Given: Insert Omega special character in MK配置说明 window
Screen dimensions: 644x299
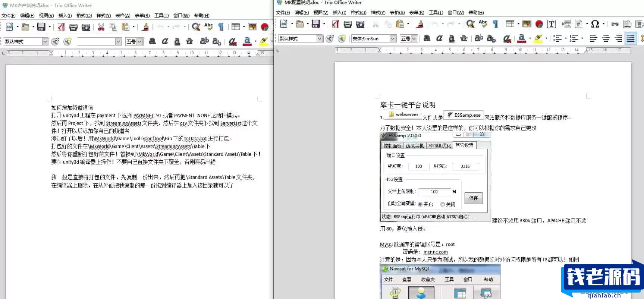Looking at the screenshot, I should 595,24.
